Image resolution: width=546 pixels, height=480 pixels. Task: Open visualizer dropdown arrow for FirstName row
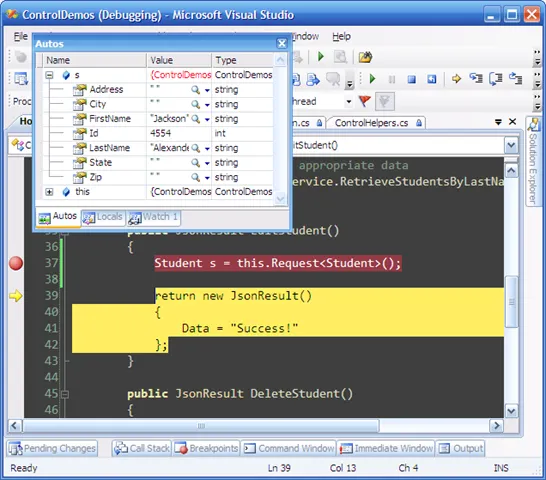tap(207, 119)
